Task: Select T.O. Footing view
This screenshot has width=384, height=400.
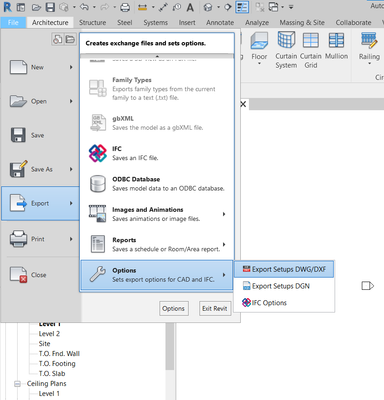Action: pos(57,364)
